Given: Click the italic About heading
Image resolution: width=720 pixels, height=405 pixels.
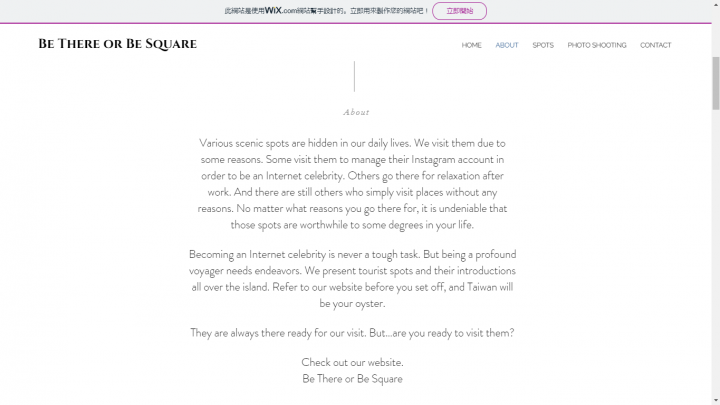Looking at the screenshot, I should (356, 112).
